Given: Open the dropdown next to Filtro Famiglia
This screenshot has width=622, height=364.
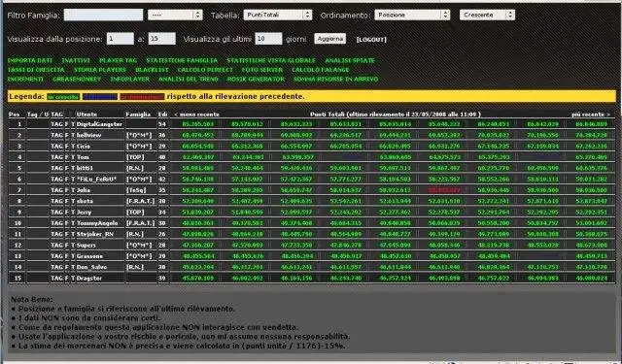Looking at the screenshot, I should (x=175, y=16).
